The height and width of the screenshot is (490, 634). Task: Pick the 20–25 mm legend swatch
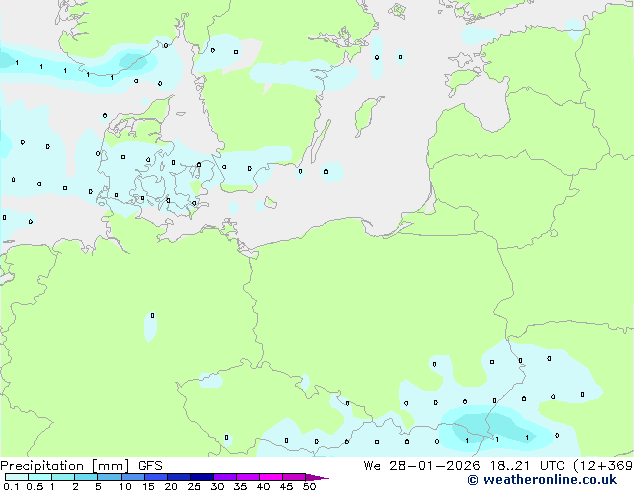179,477
